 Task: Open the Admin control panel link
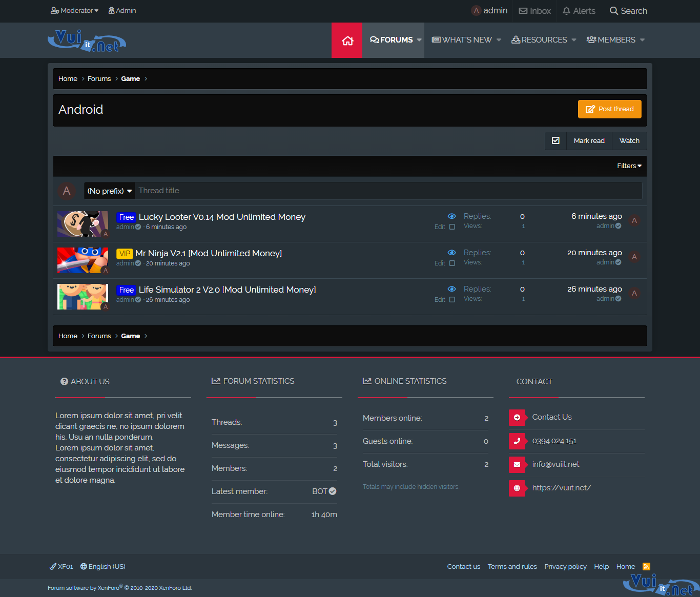click(x=122, y=10)
